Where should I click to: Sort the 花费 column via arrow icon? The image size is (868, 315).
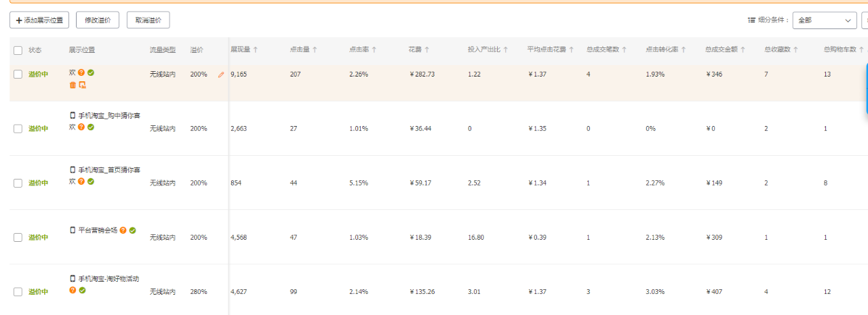pyautogui.click(x=427, y=49)
